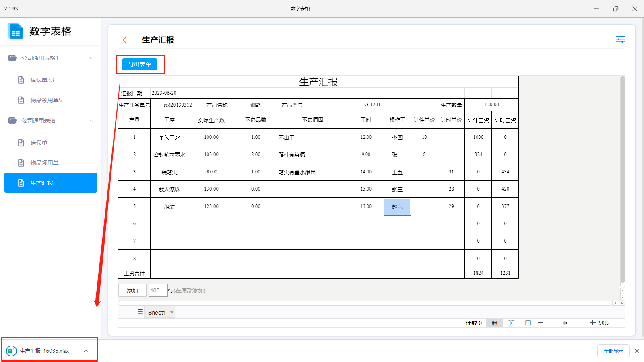
Task: Click the zoom slider handle
Action: click(x=565, y=323)
